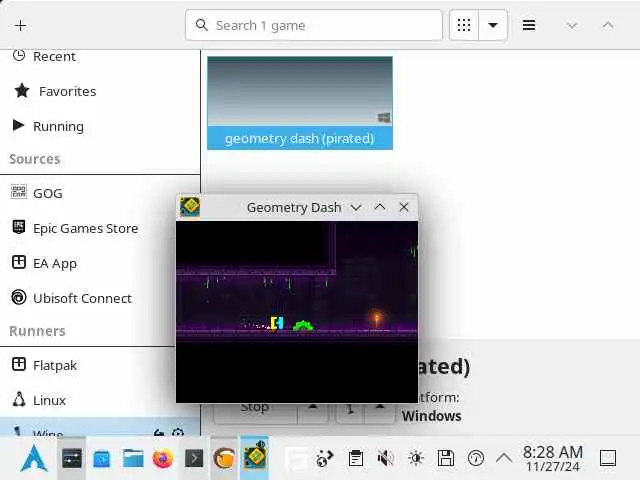
Task: Open the Konsole terminal in taskbar
Action: click(x=194, y=459)
